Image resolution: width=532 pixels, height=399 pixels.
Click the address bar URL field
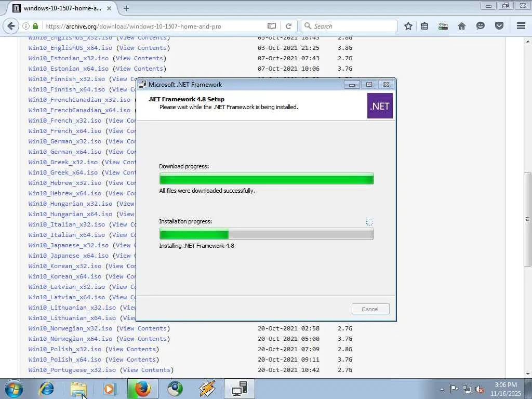pyautogui.click(x=155, y=26)
